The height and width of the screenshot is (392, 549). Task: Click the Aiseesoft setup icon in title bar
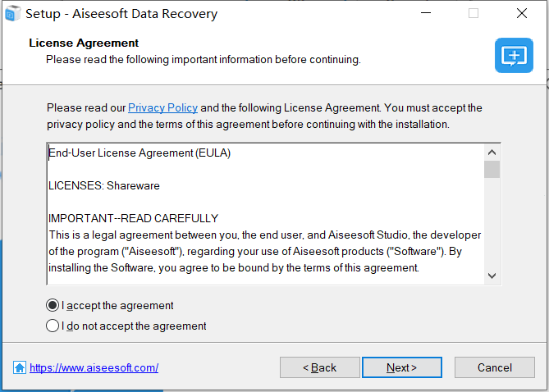tap(13, 14)
